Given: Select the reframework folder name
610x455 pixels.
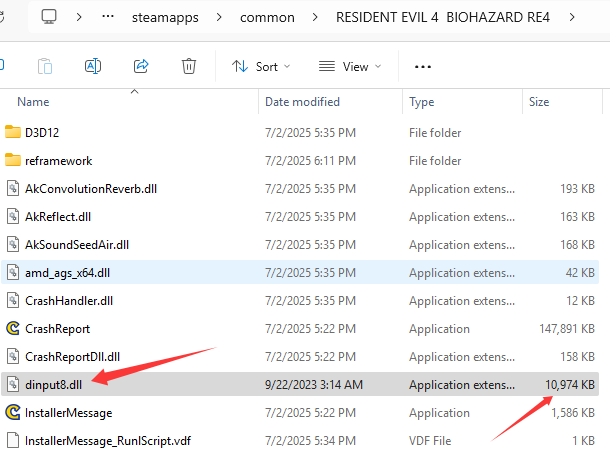Looking at the screenshot, I should (58, 161).
